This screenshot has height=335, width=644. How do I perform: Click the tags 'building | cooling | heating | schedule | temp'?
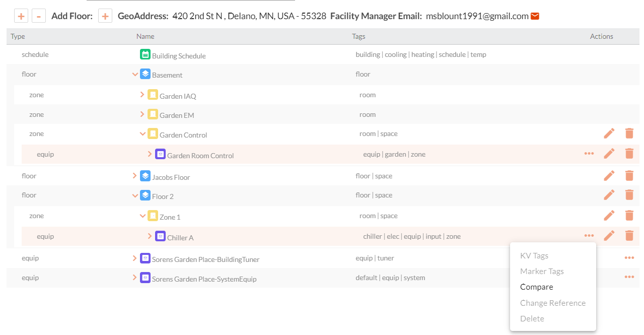(421, 54)
